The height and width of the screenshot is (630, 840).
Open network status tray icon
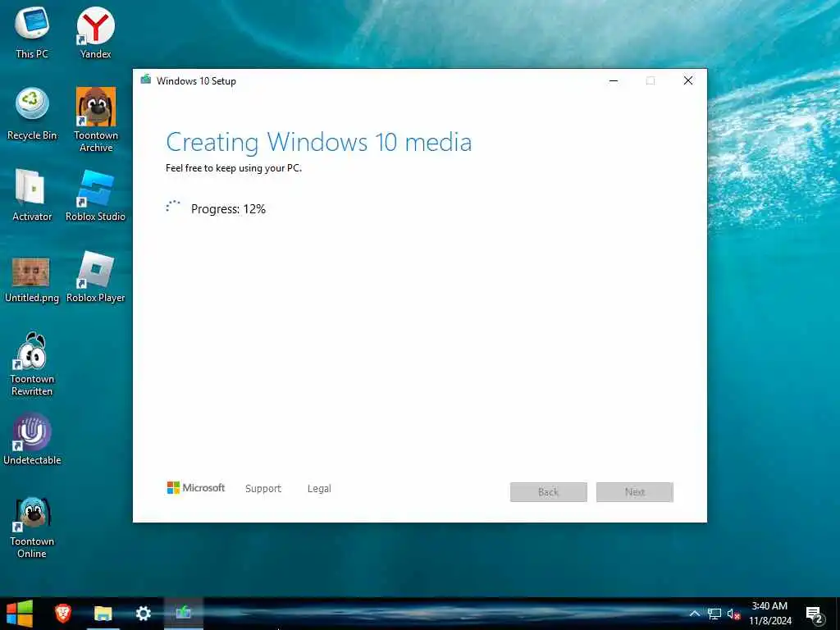coord(714,614)
